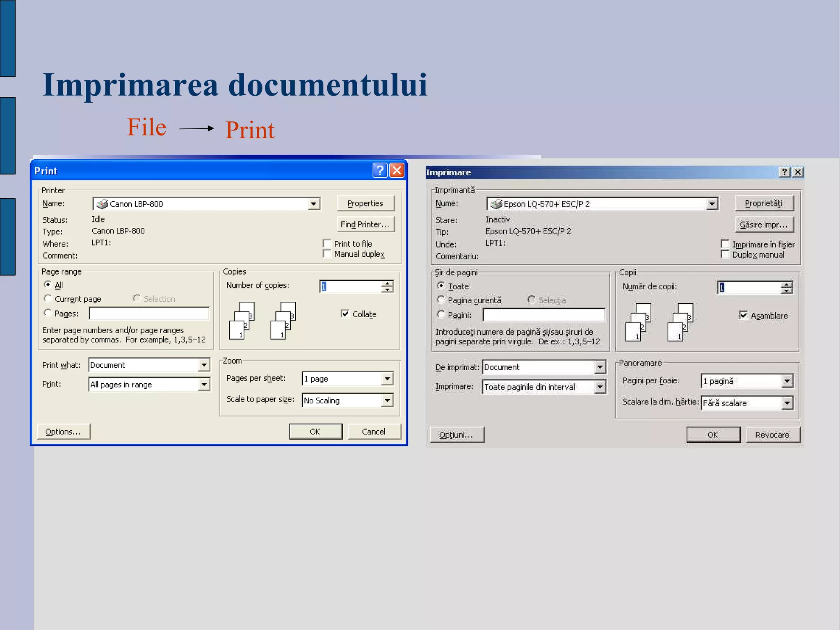840x630 pixels.
Task: Click the Pages range text field
Action: (x=149, y=314)
